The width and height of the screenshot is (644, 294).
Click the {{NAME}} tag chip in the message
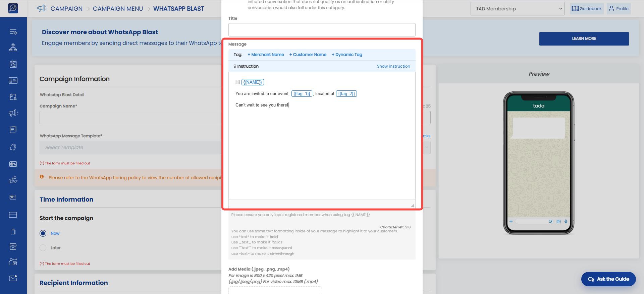[253, 82]
